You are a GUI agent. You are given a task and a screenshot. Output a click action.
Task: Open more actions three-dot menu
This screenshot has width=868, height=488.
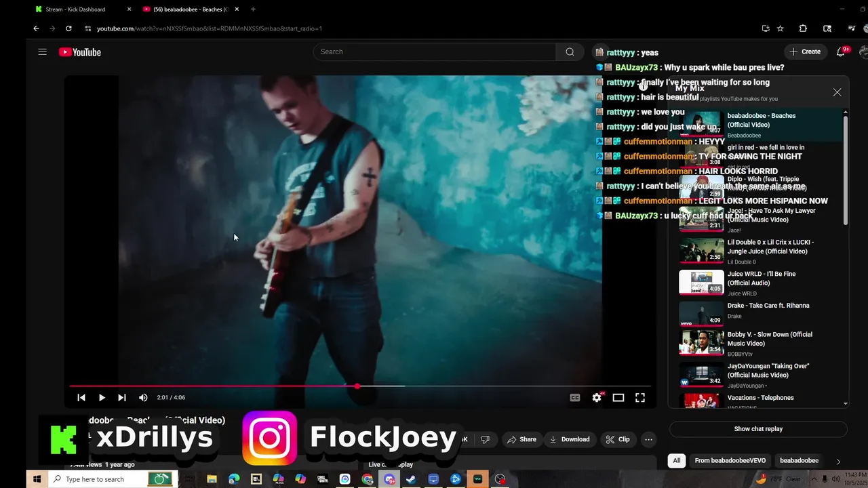click(x=648, y=439)
